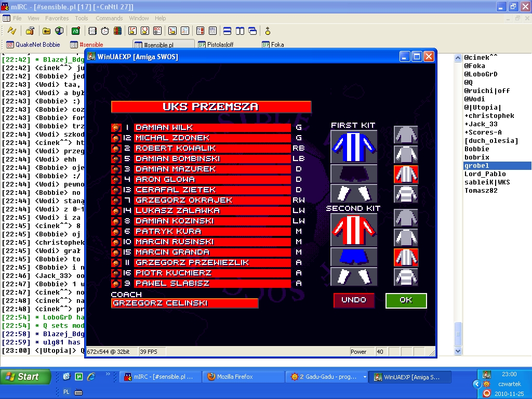Select sleeved shirt style for second kit

pos(406,237)
